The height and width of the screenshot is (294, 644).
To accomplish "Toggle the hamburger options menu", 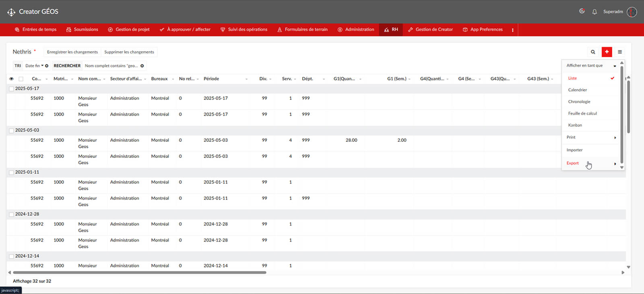I will [620, 52].
